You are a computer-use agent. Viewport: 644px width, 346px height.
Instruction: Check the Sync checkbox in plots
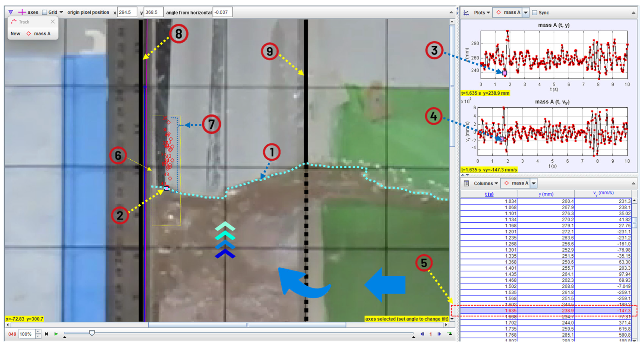click(x=534, y=12)
